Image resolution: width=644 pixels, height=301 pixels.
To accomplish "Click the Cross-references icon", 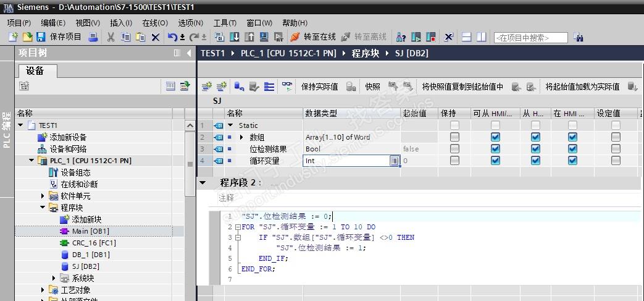I will coord(448,37).
